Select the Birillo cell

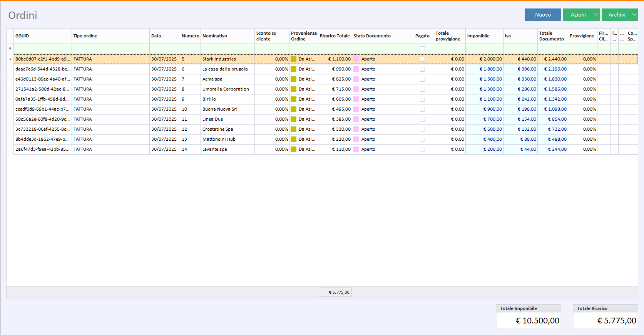228,99
